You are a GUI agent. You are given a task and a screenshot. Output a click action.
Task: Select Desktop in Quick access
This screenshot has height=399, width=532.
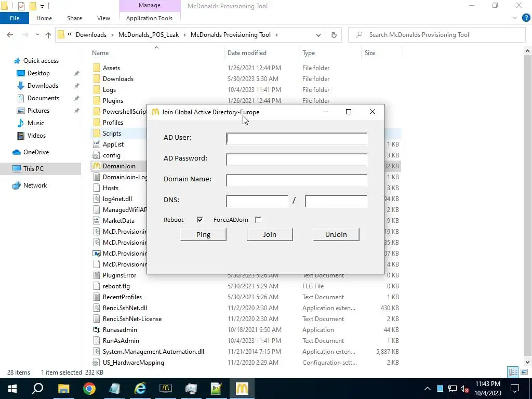(x=38, y=73)
